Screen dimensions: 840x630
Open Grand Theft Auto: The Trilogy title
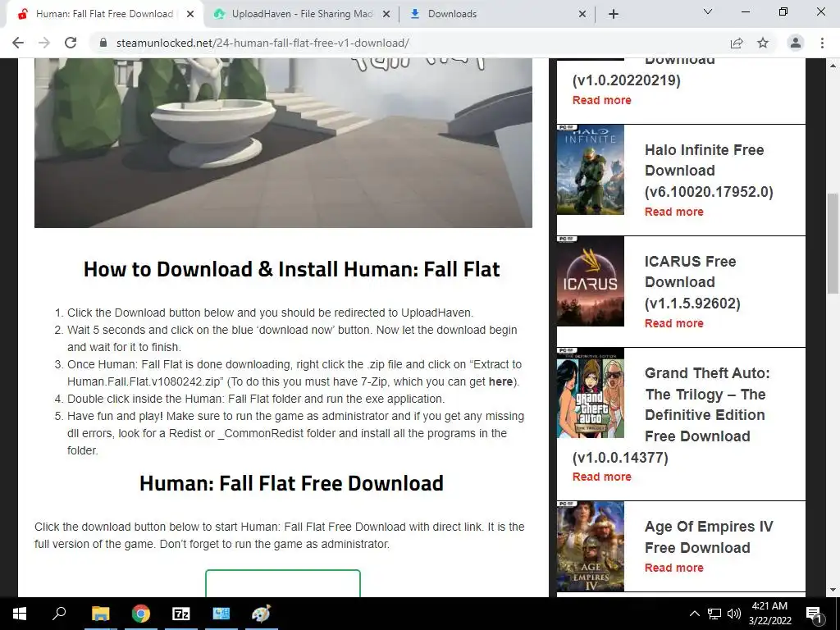click(x=671, y=415)
